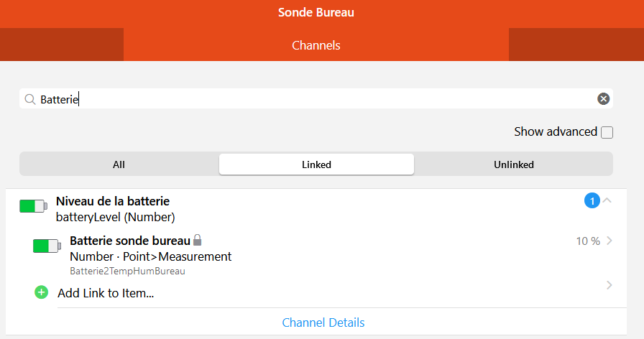This screenshot has height=339, width=644.
Task: Select the Unlinked filter tab
Action: pos(513,164)
